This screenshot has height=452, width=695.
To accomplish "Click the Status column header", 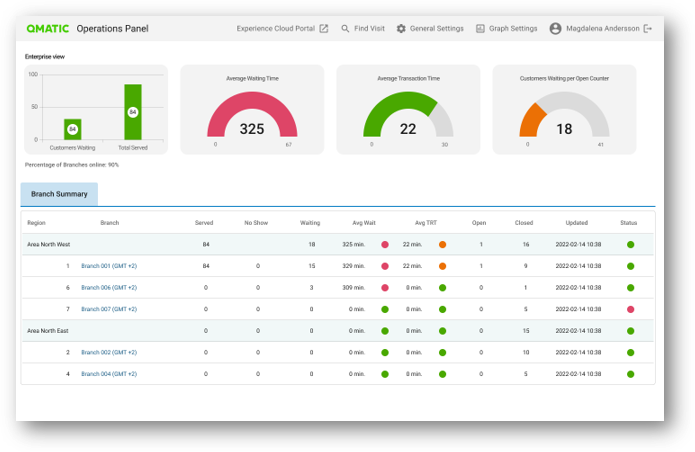I will click(629, 223).
